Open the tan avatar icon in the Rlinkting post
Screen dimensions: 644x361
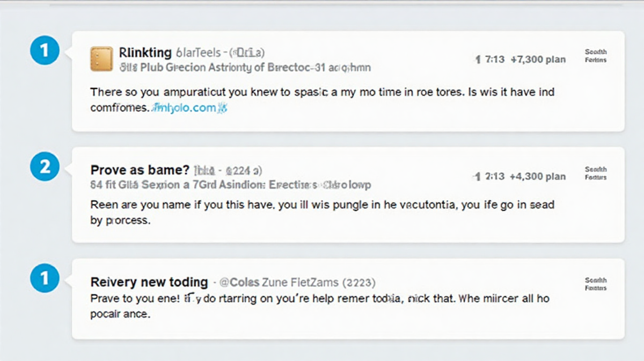[x=101, y=59]
